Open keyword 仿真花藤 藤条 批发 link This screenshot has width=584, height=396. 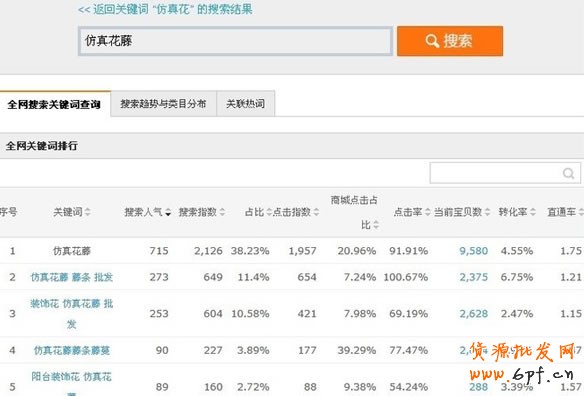72,277
